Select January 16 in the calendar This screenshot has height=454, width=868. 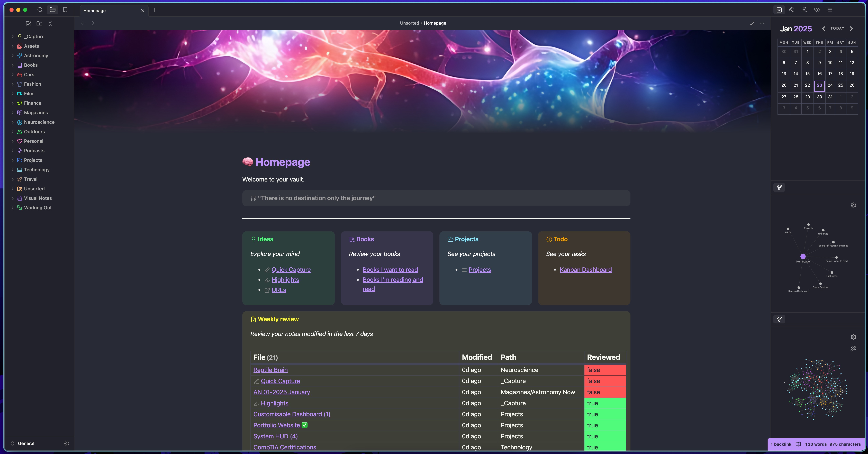(819, 74)
